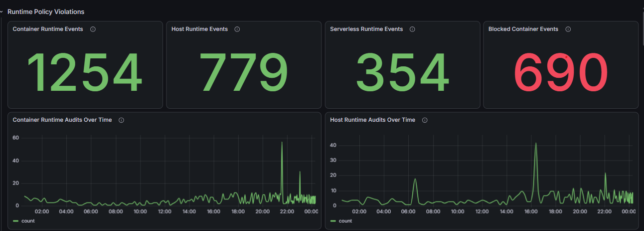Show info for Container Runtime Events panel
Screen dimensions: 644x231
pos(93,29)
